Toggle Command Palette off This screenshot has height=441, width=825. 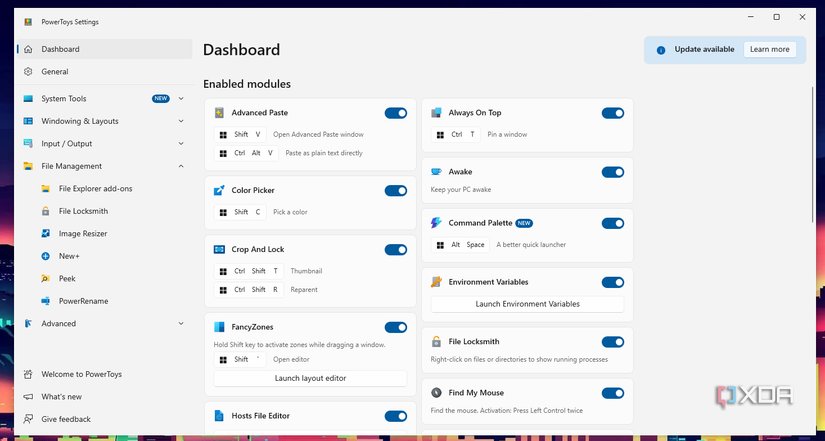(x=613, y=224)
